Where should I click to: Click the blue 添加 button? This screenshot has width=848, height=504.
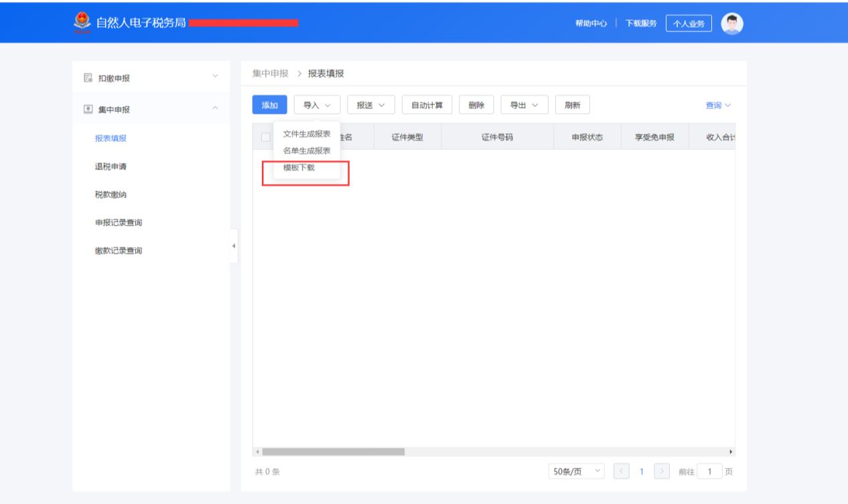click(269, 105)
